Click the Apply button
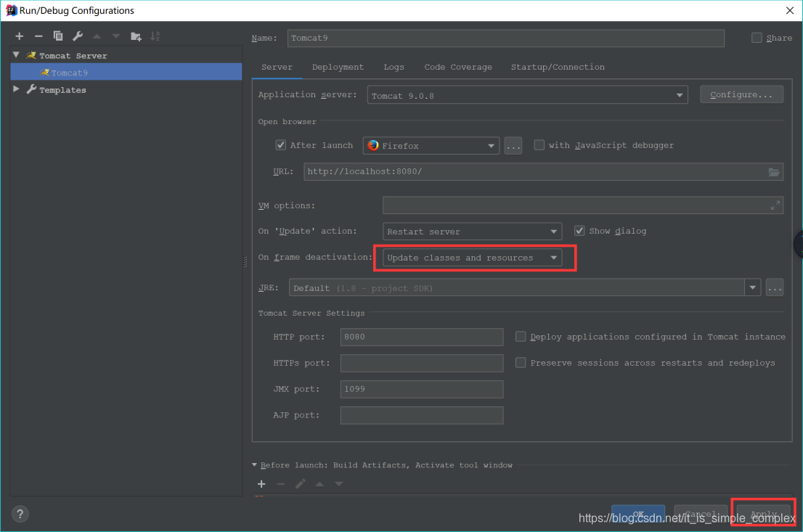Viewport: 803px width, 532px height. click(764, 514)
